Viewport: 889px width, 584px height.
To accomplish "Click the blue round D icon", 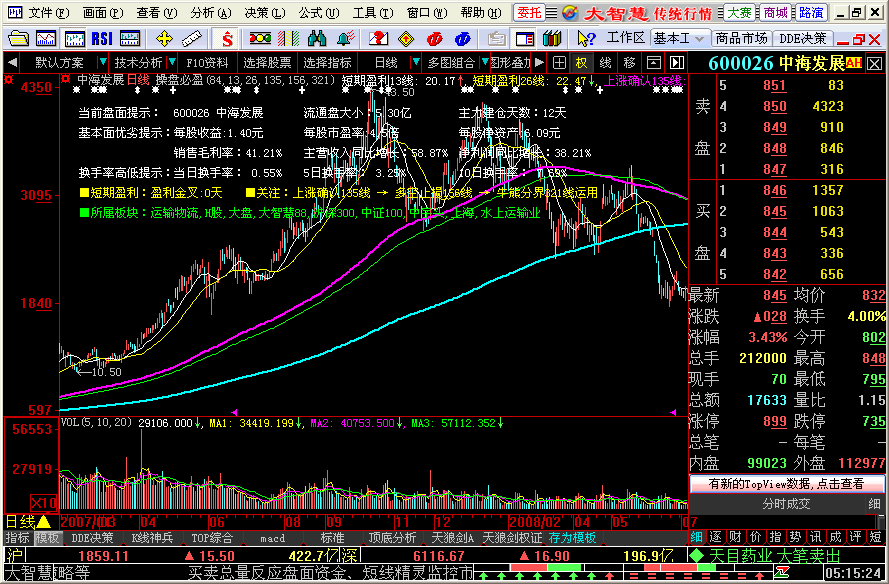I will click(463, 39).
